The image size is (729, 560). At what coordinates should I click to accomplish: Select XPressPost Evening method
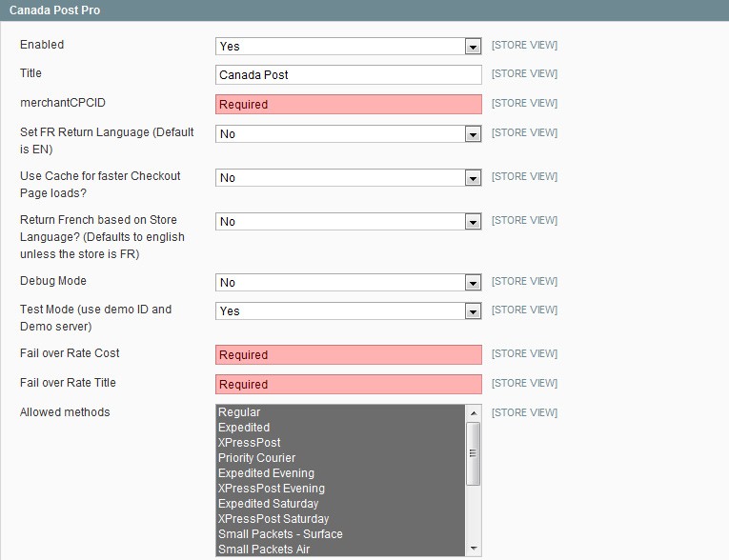340,488
